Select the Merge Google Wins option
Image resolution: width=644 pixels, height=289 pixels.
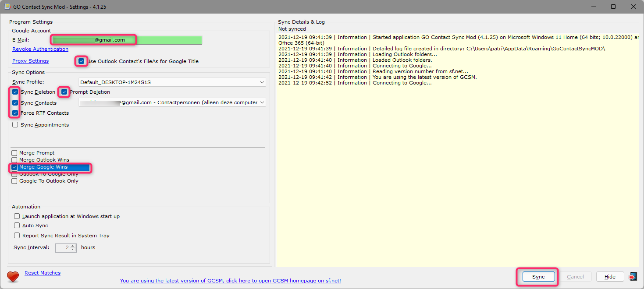14,167
